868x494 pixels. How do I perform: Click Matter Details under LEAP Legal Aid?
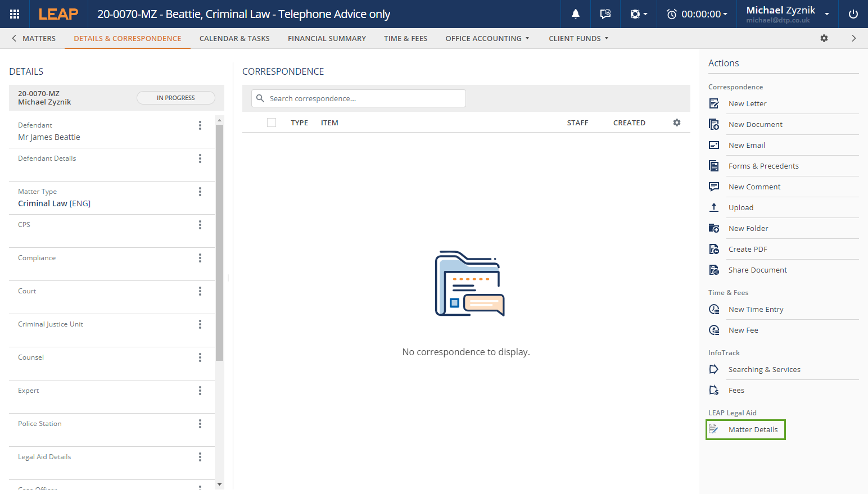click(753, 429)
